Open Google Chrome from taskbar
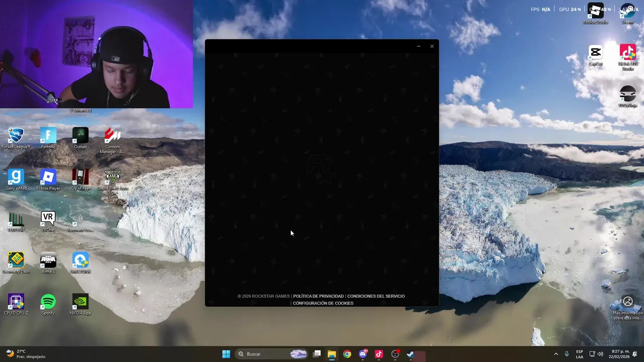Image resolution: width=644 pixels, height=362 pixels. point(347,354)
